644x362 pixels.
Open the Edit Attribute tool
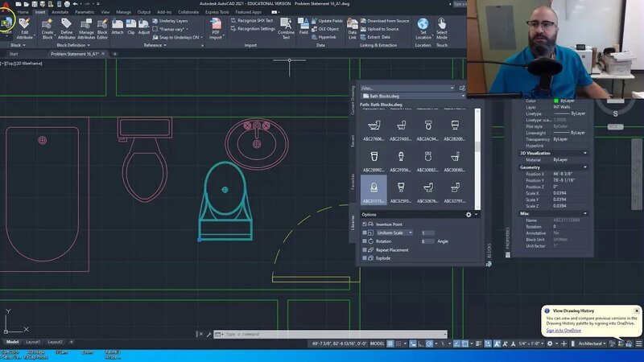coord(25,29)
